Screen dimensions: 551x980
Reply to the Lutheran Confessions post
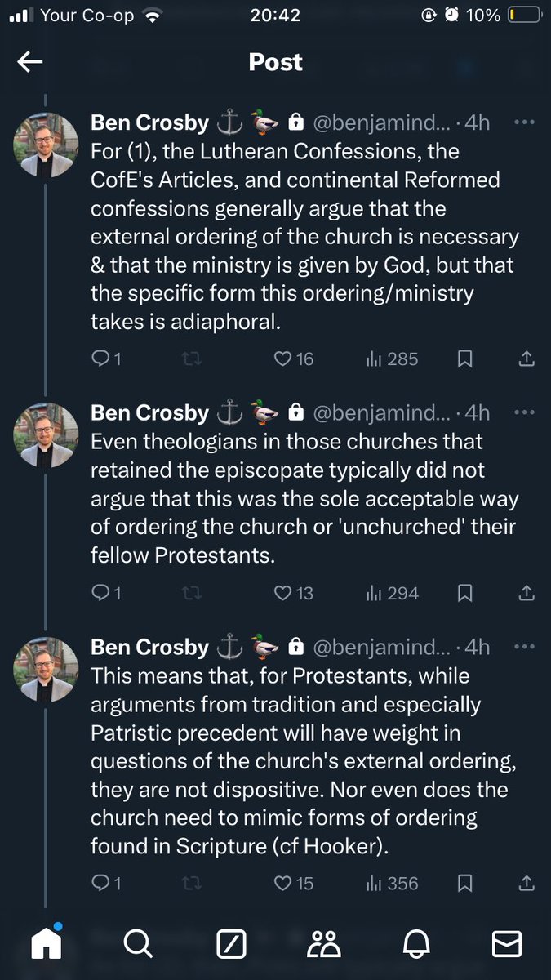[106, 359]
